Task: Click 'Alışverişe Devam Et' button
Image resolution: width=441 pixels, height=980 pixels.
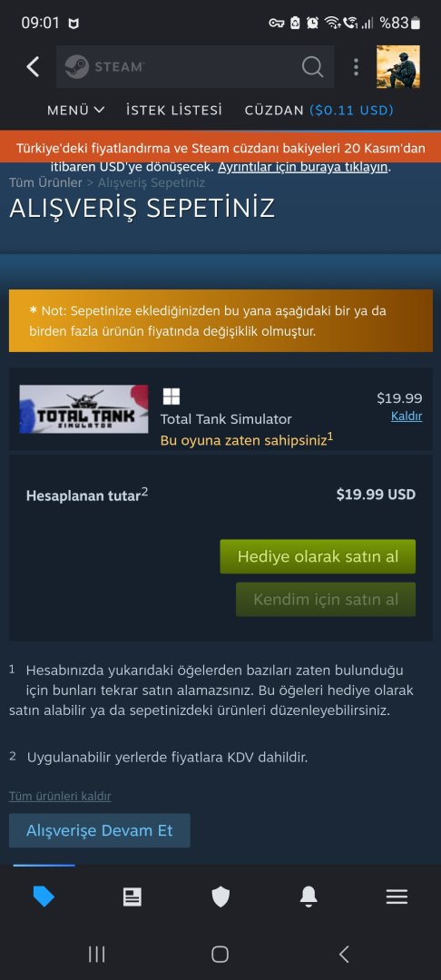Action: click(99, 830)
